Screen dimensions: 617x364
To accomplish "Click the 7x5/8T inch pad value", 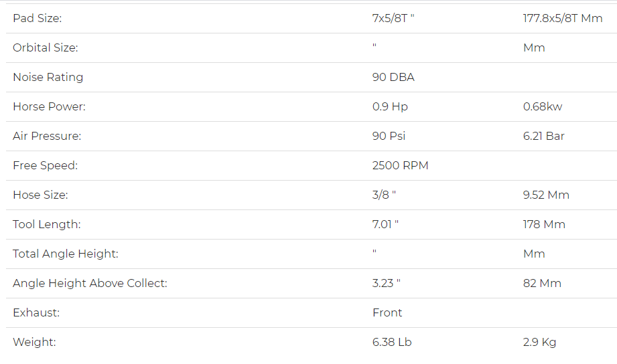I will tap(393, 19).
